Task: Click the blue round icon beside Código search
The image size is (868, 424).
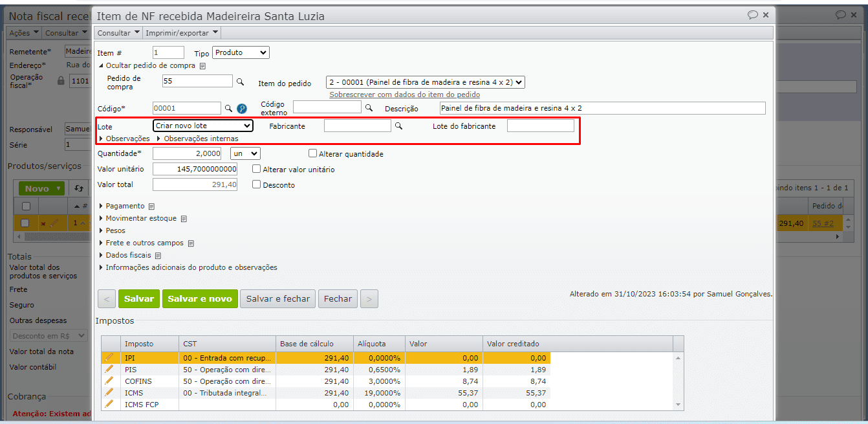Action: pos(242,108)
